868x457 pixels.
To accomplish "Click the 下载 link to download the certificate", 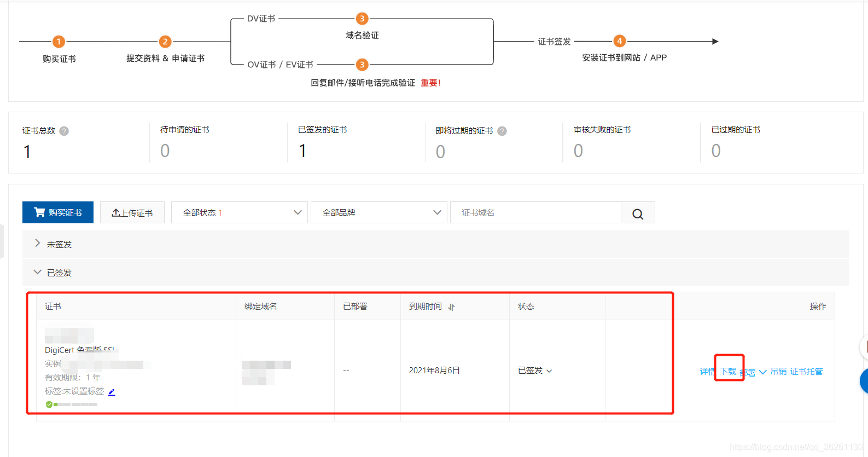I will [x=728, y=371].
